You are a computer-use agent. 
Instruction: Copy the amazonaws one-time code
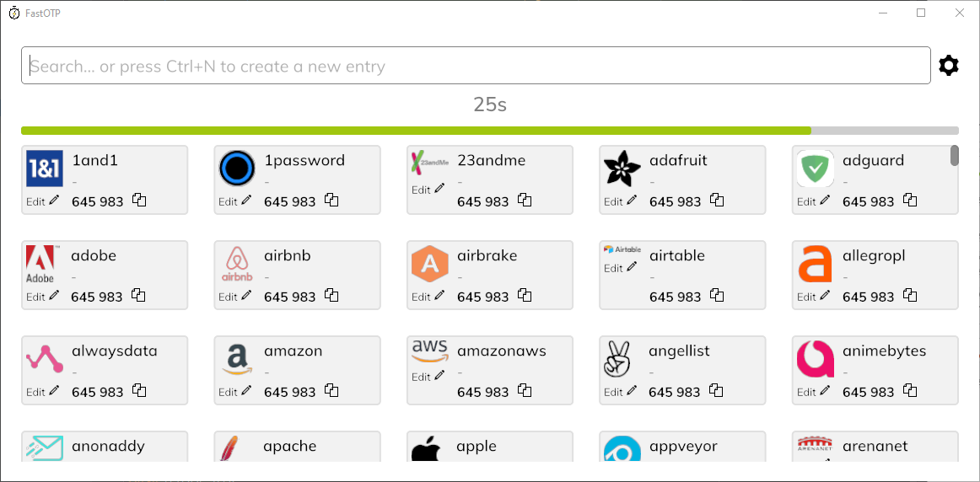pos(525,390)
